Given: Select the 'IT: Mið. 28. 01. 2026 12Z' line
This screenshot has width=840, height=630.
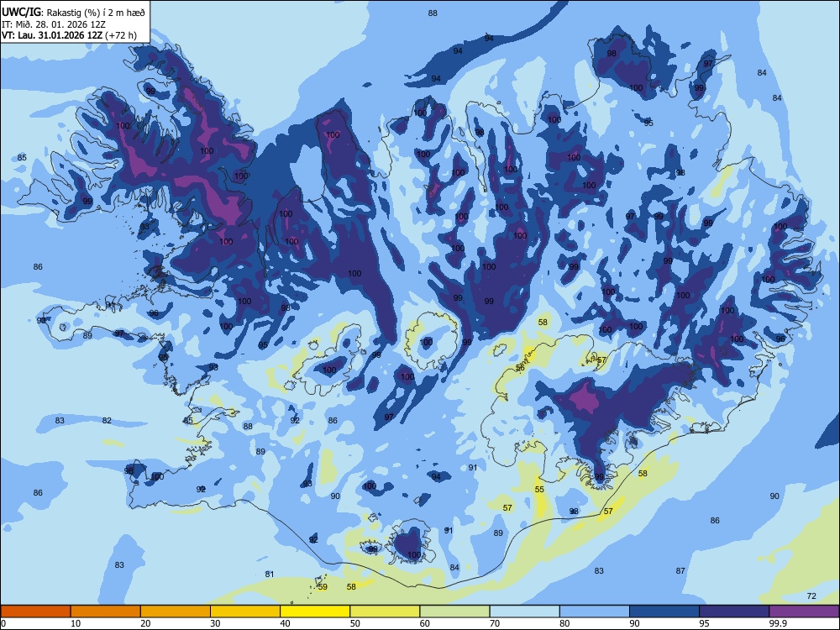Looking at the screenshot, I should coord(54,24).
